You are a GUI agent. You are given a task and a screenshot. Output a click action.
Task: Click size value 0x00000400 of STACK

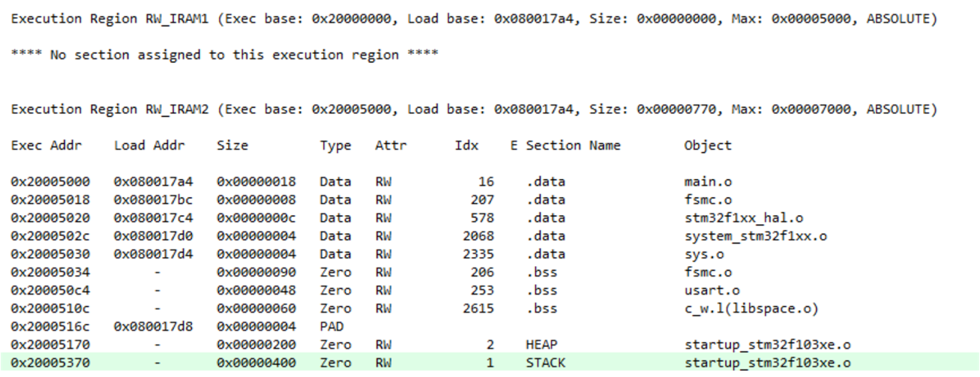tap(256, 363)
